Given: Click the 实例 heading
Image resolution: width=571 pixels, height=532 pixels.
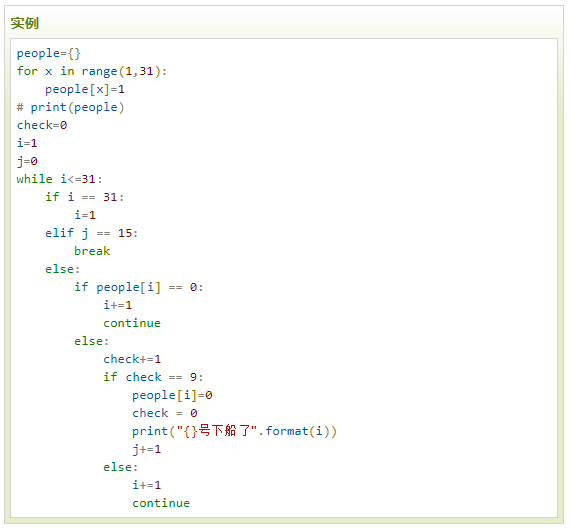Looking at the screenshot, I should (x=24, y=23).
